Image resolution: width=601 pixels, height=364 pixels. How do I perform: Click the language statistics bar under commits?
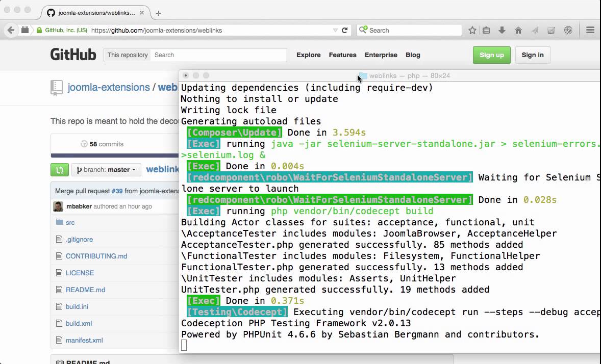point(115,155)
